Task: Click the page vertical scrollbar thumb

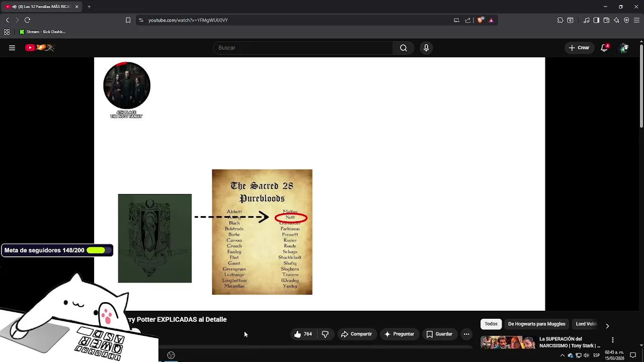Action: point(641,86)
